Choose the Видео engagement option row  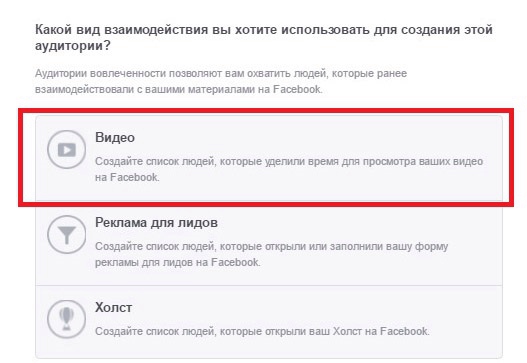pos(269,158)
